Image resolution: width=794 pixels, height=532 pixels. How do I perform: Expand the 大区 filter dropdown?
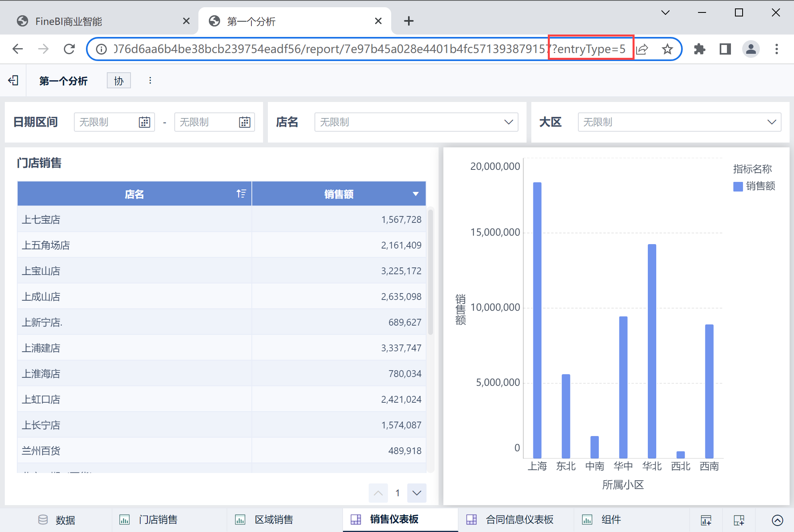771,122
